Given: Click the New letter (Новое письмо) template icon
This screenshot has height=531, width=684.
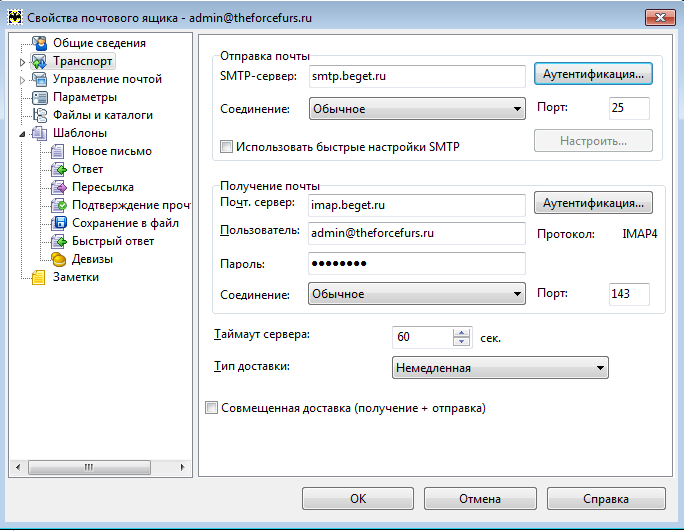Looking at the screenshot, I should [x=58, y=151].
